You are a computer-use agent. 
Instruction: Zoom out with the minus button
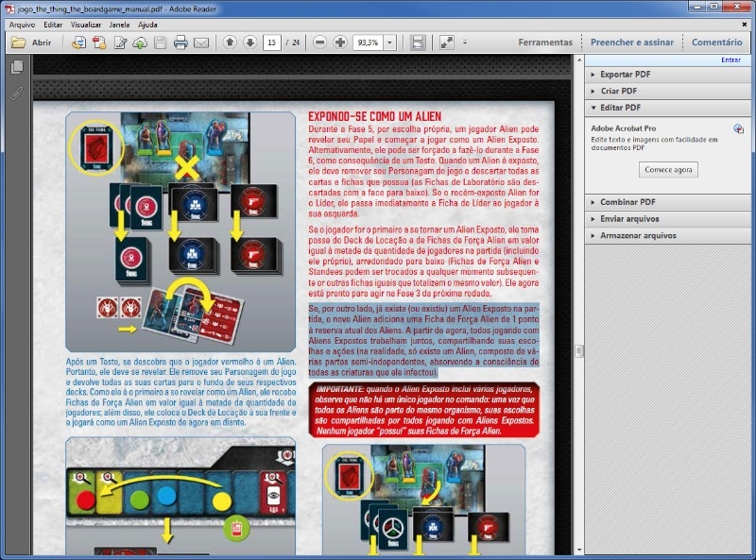(x=319, y=42)
